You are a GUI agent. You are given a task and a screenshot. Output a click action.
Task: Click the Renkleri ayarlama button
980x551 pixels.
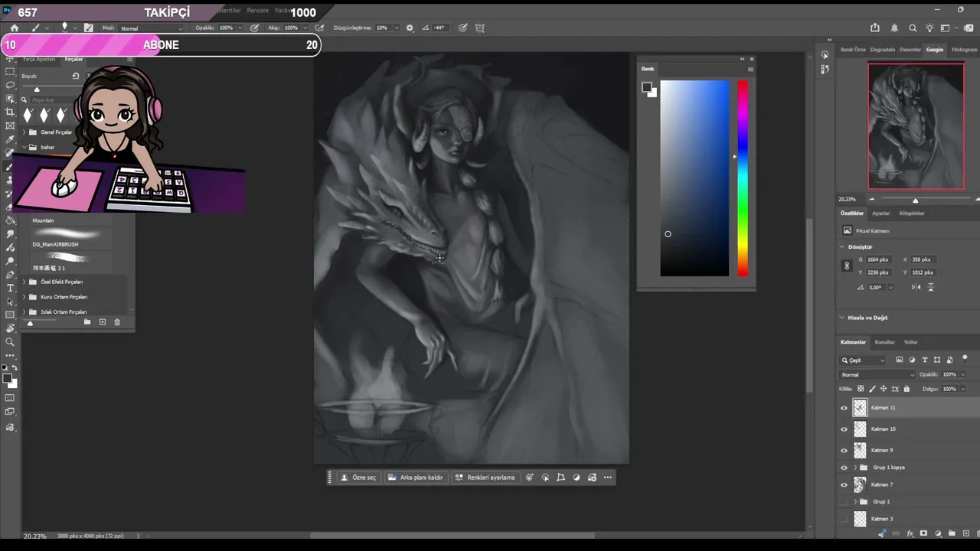point(485,478)
